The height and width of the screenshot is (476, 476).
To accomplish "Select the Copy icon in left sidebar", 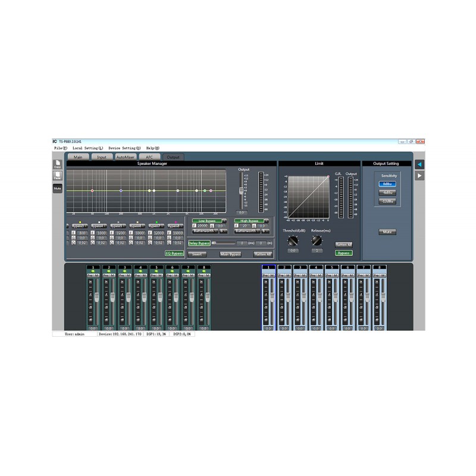I will point(57,164).
